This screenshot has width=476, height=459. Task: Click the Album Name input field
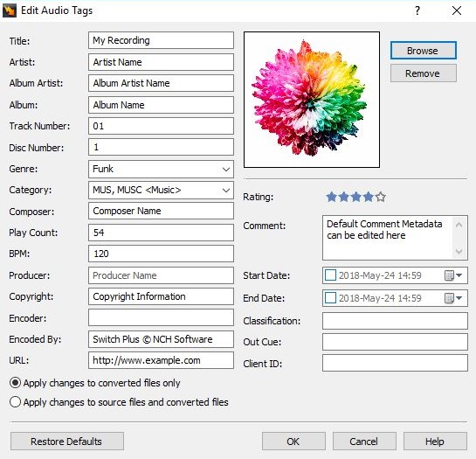pyautogui.click(x=161, y=105)
